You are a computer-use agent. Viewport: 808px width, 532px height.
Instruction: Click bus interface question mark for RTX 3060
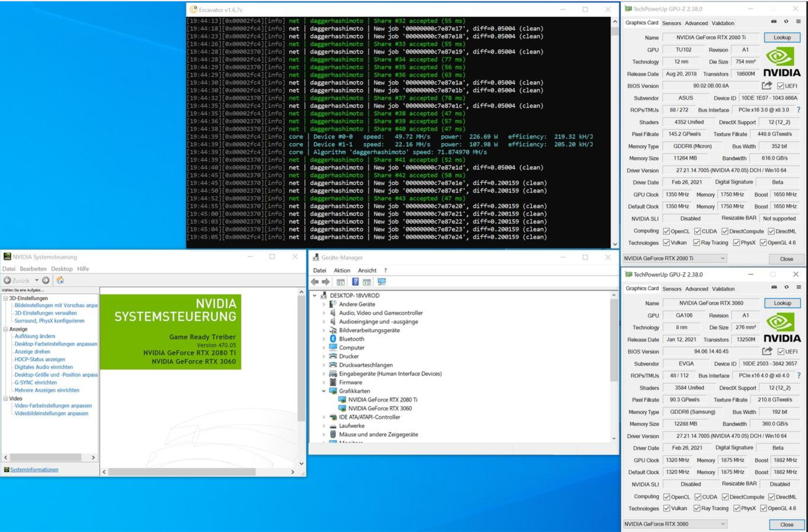(798, 375)
